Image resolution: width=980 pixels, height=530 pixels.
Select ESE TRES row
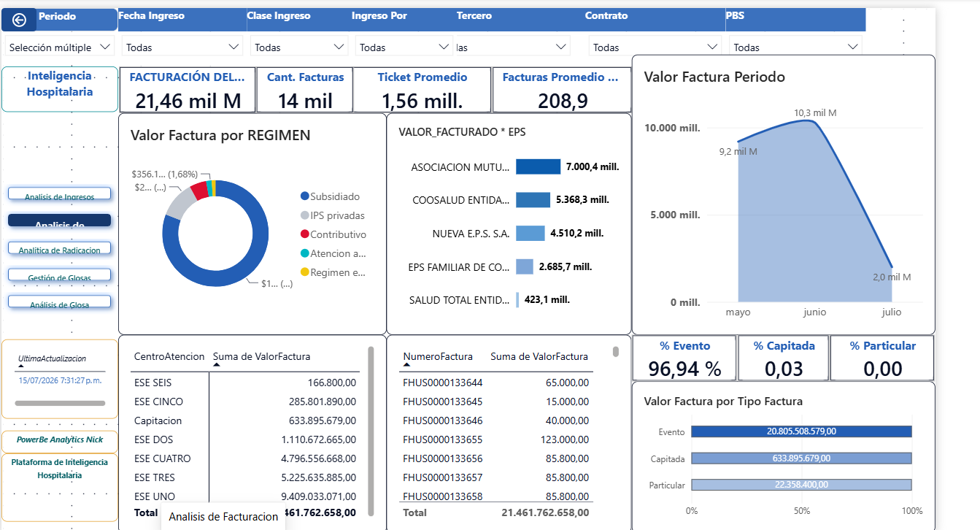click(x=245, y=477)
